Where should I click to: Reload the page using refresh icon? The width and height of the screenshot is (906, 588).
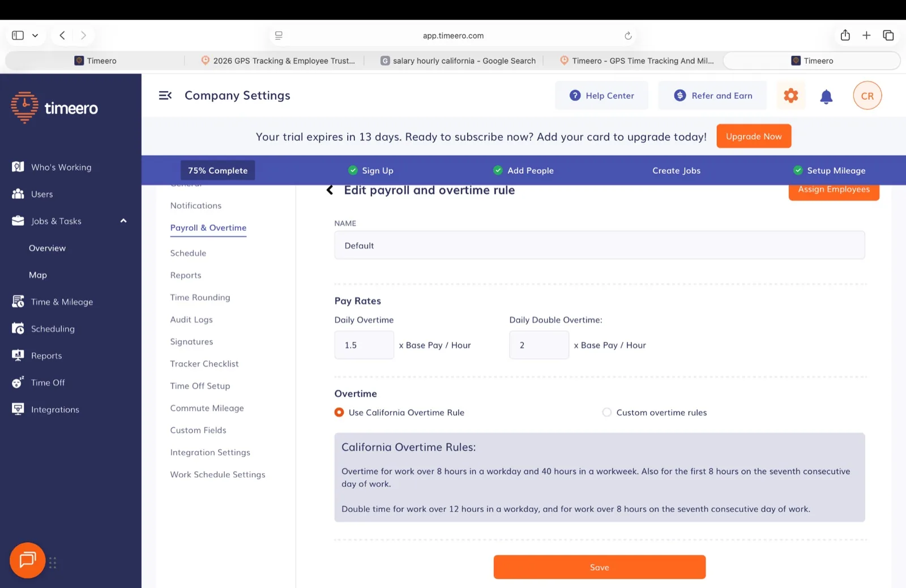(628, 36)
